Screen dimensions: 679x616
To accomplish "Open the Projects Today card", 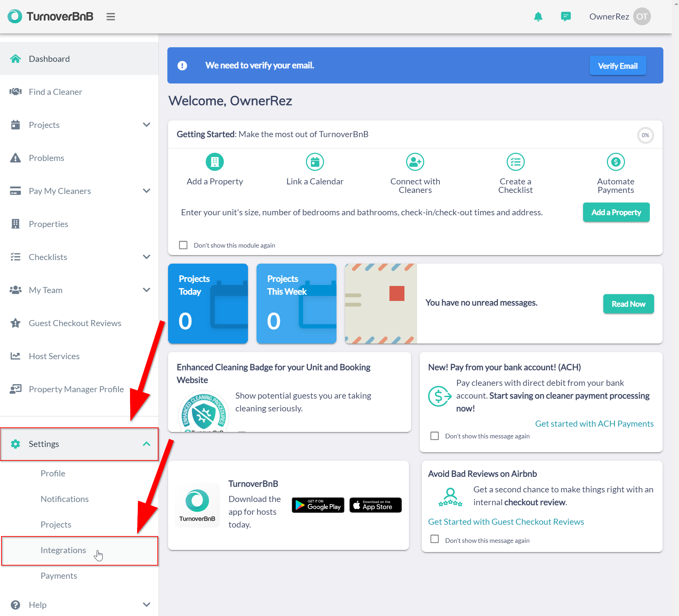I will (x=208, y=303).
